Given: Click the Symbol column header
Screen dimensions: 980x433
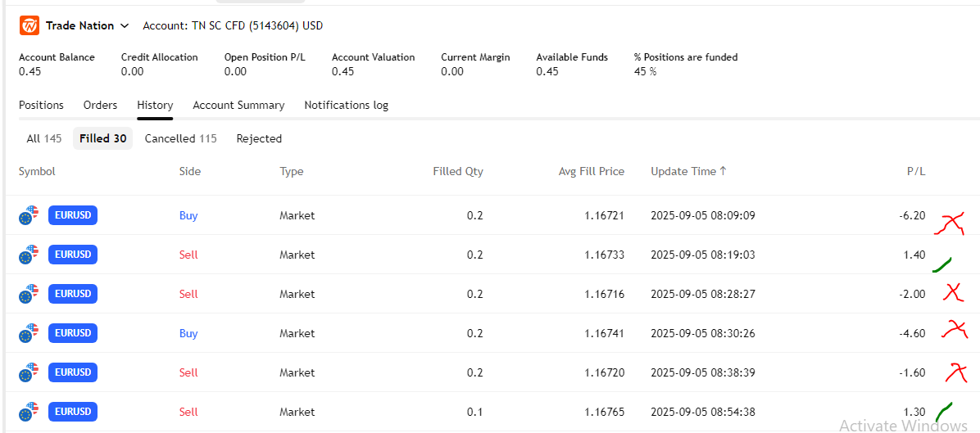Looking at the screenshot, I should pyautogui.click(x=37, y=171).
